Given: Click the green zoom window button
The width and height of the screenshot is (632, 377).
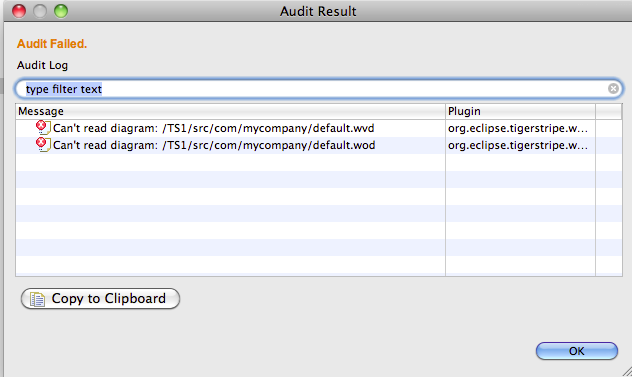Looking at the screenshot, I should [61, 11].
